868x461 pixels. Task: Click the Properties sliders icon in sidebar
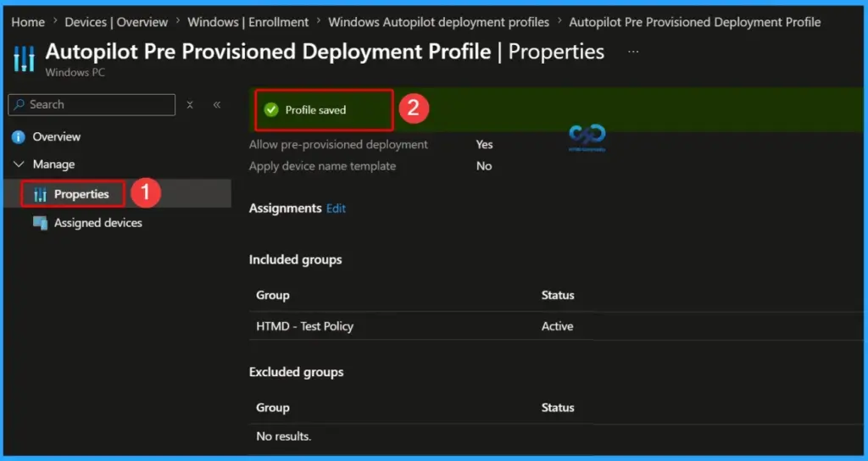point(40,194)
